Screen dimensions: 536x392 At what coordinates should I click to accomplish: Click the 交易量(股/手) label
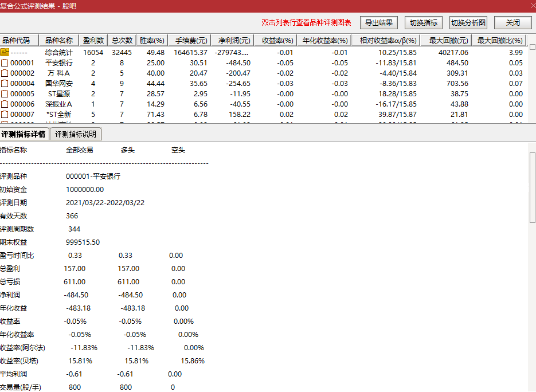point(21,387)
